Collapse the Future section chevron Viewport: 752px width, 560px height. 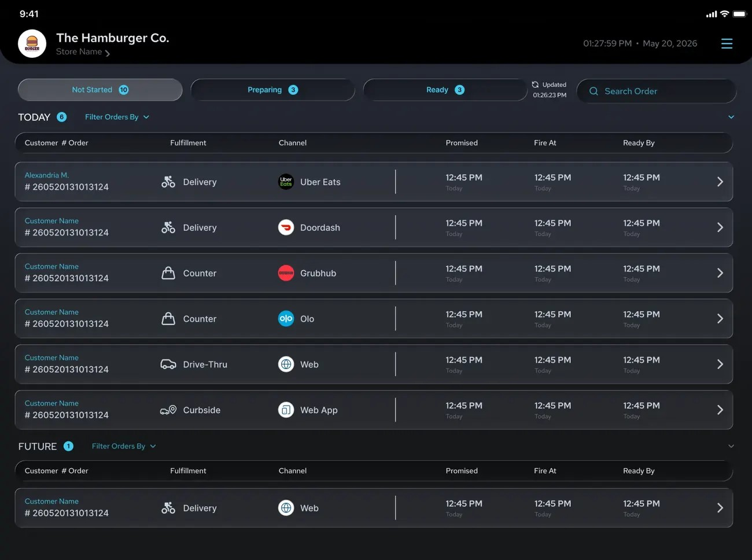[x=731, y=446]
